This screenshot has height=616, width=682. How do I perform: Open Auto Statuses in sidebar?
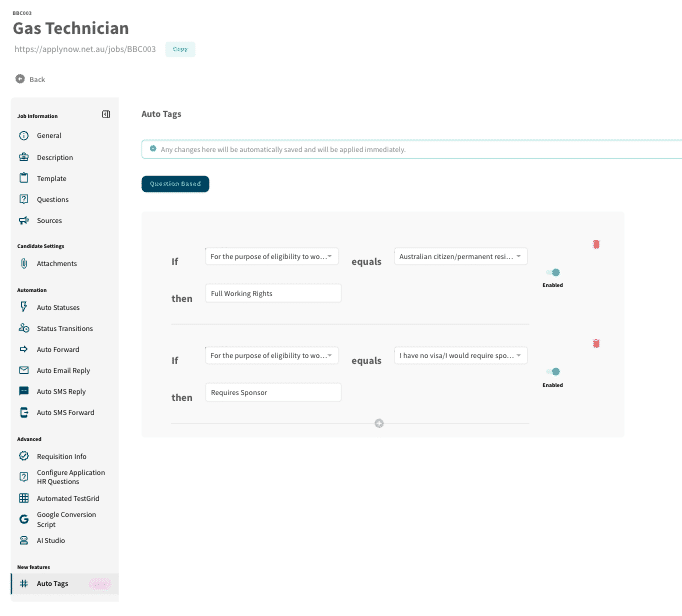pyautogui.click(x=57, y=308)
